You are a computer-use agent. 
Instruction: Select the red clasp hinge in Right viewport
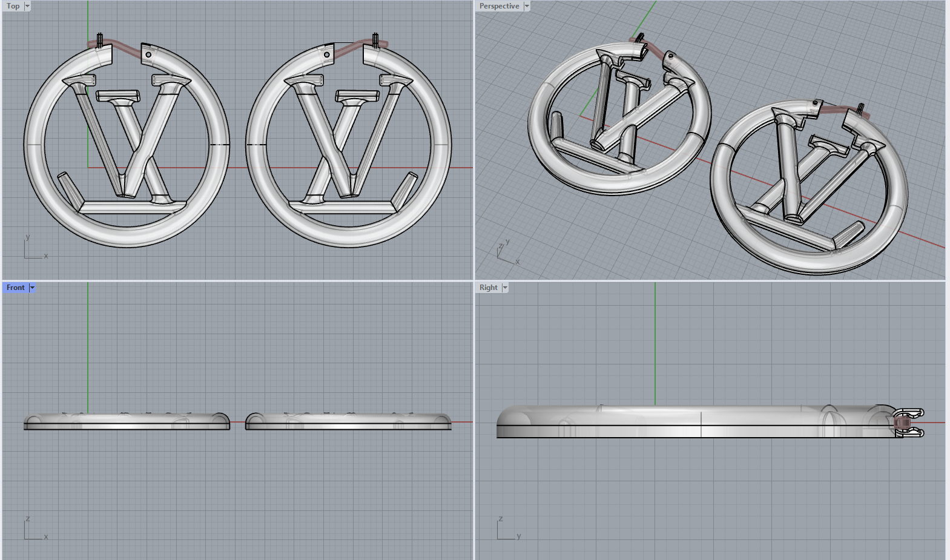pos(902,422)
